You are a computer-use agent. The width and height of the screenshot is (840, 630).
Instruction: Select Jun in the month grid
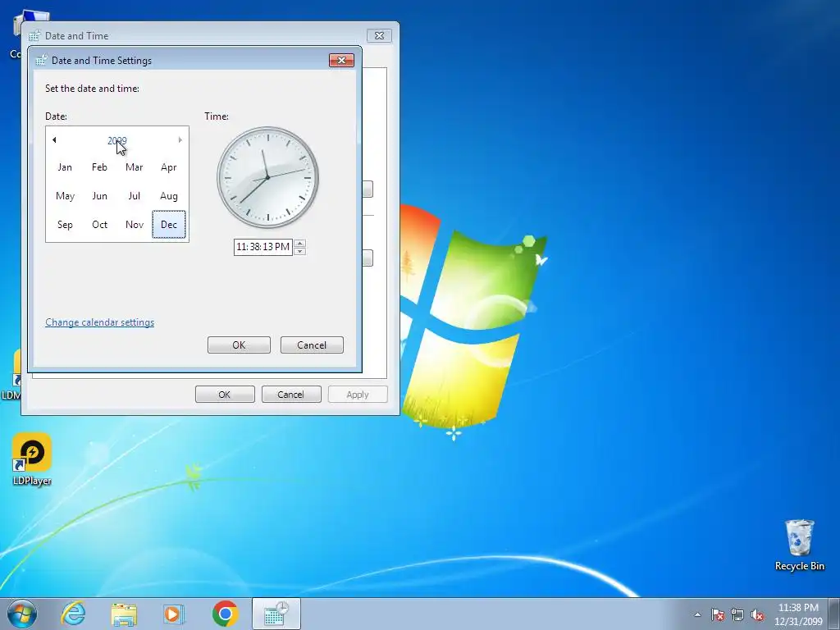click(x=99, y=196)
